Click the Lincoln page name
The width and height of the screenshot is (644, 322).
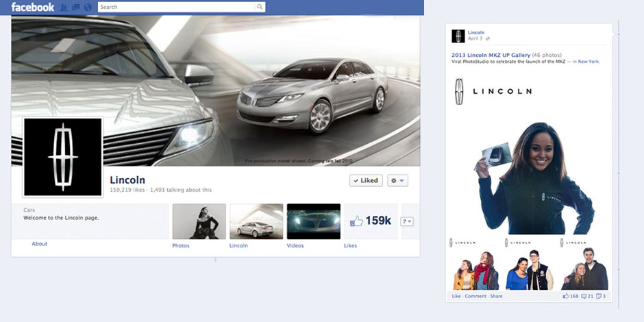[x=127, y=180]
